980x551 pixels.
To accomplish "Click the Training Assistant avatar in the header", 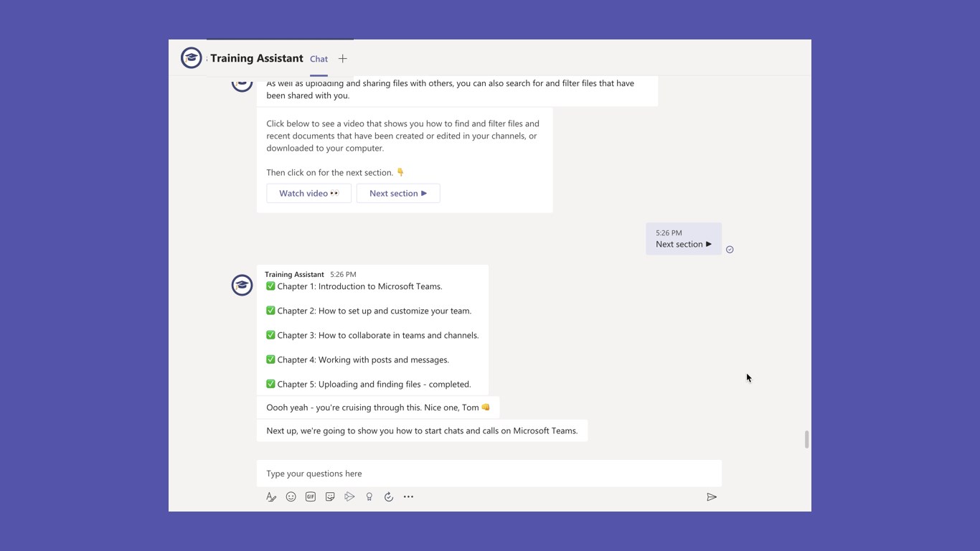I will tap(192, 58).
